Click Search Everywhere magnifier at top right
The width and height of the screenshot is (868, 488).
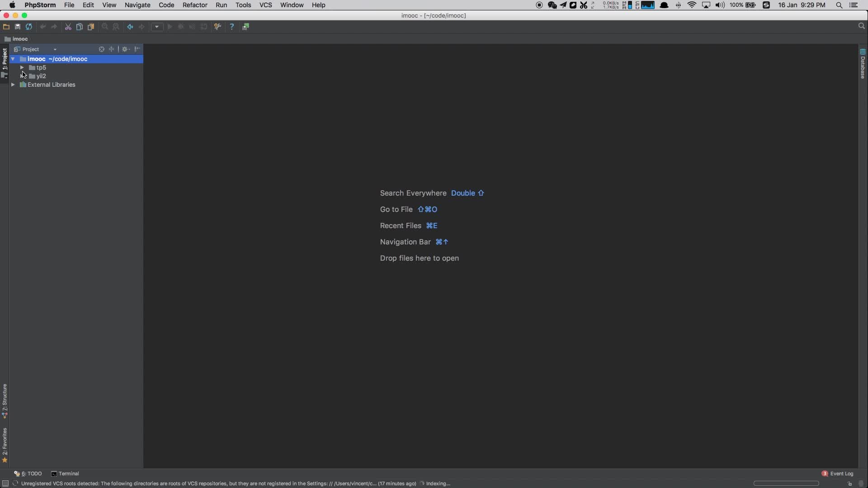coord(862,26)
